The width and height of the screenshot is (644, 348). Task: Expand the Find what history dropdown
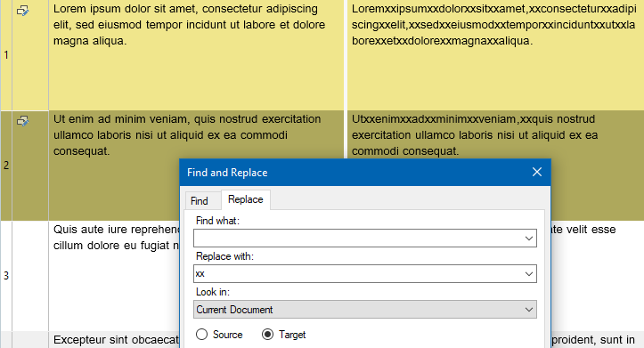coord(529,239)
